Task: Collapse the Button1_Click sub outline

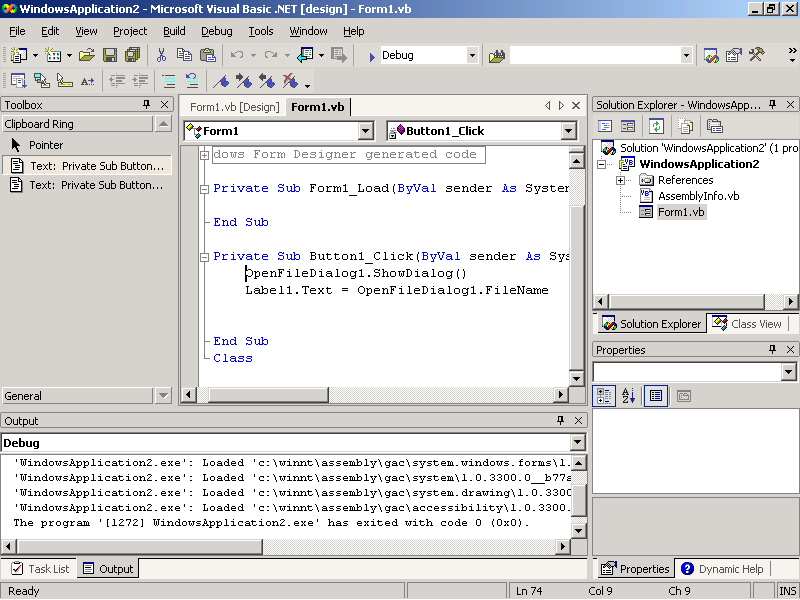Action: (x=204, y=257)
